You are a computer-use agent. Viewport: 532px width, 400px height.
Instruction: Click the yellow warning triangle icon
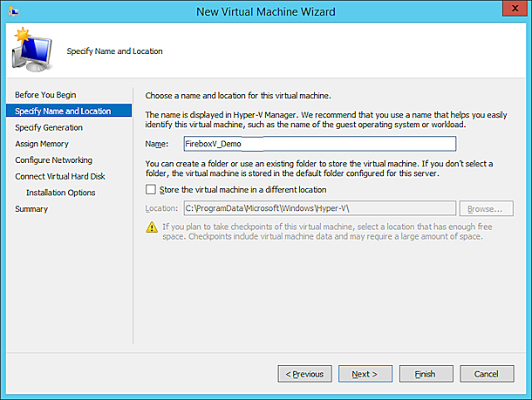[x=152, y=227]
